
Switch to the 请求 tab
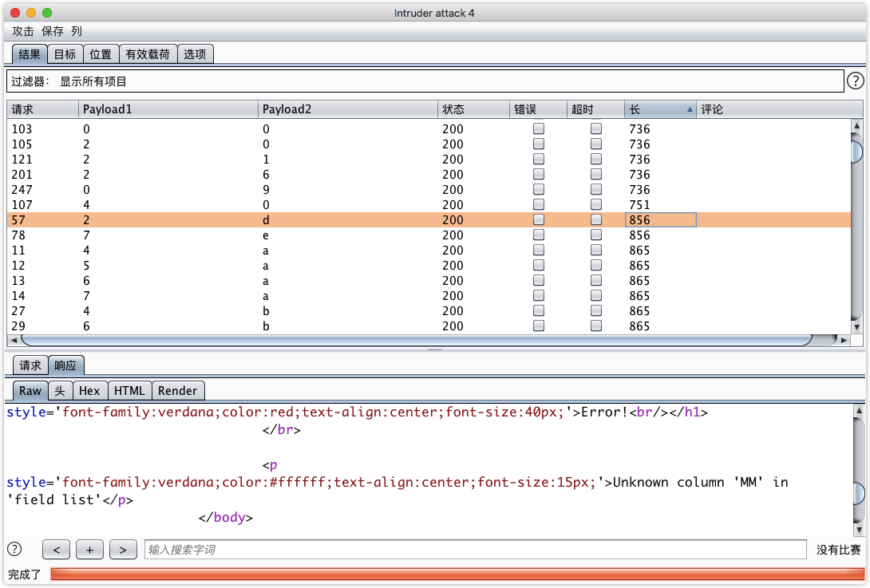point(30,365)
